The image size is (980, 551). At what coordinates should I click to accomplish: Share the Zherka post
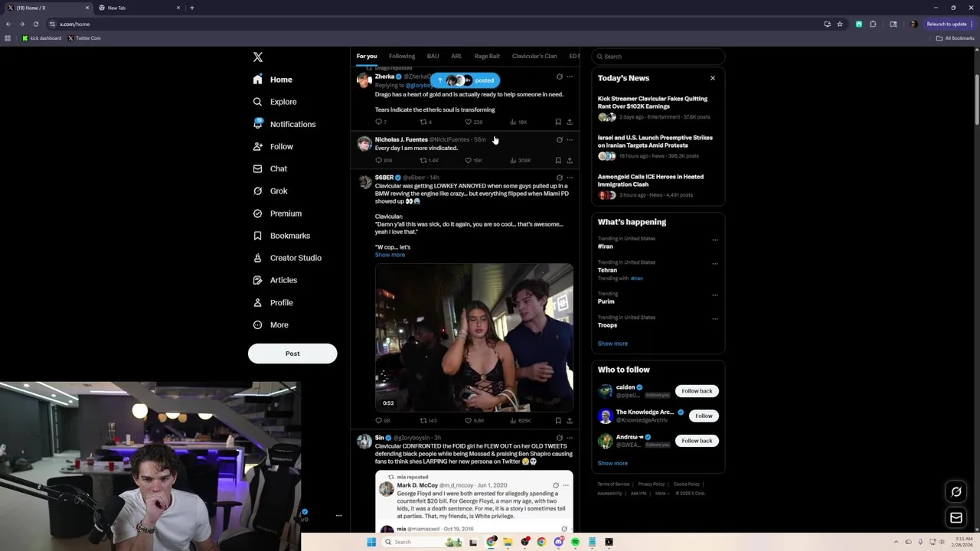pos(569,122)
